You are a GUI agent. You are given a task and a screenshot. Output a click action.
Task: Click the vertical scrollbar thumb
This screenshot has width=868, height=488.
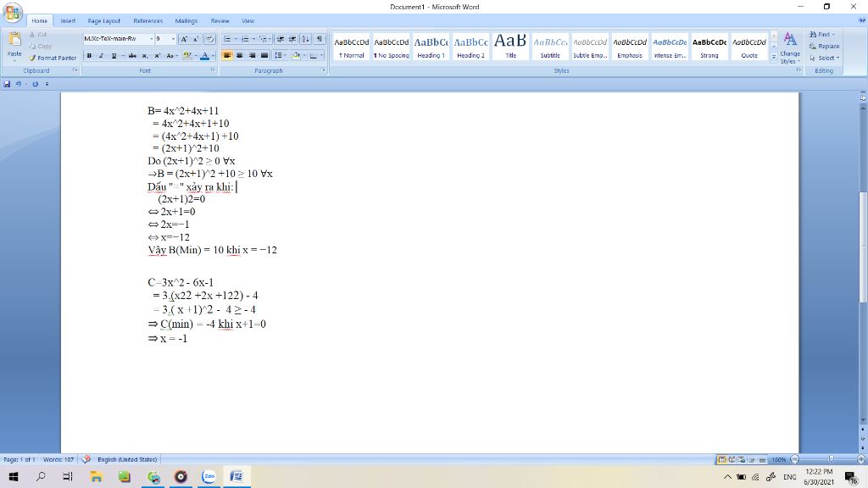click(x=862, y=247)
